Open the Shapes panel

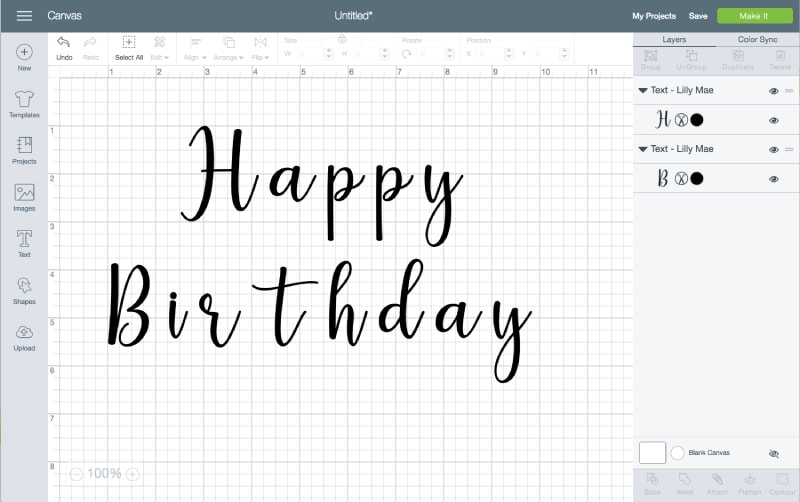tap(24, 286)
